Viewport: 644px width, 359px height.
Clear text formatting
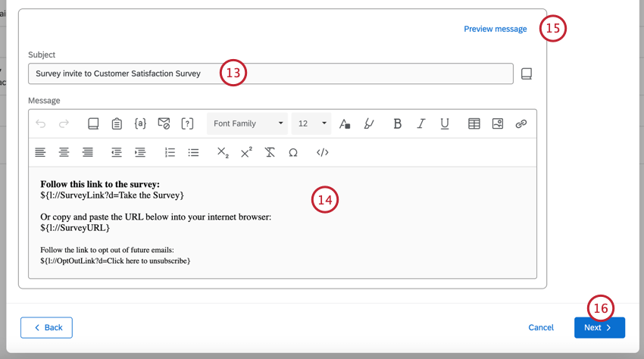[270, 152]
